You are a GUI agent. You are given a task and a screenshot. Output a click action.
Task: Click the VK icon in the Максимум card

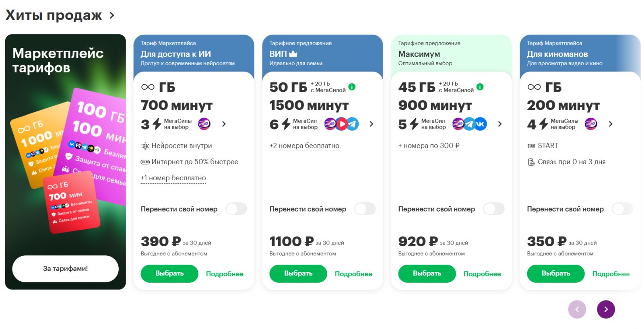click(x=481, y=124)
